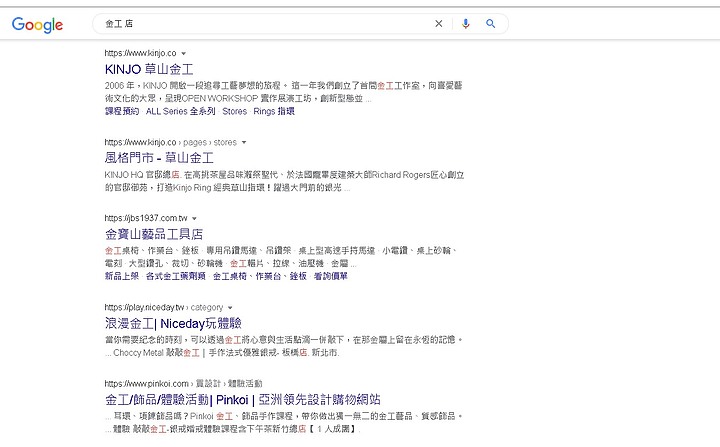Click the https://jbs1937.com.tw URL text

pos(146,218)
